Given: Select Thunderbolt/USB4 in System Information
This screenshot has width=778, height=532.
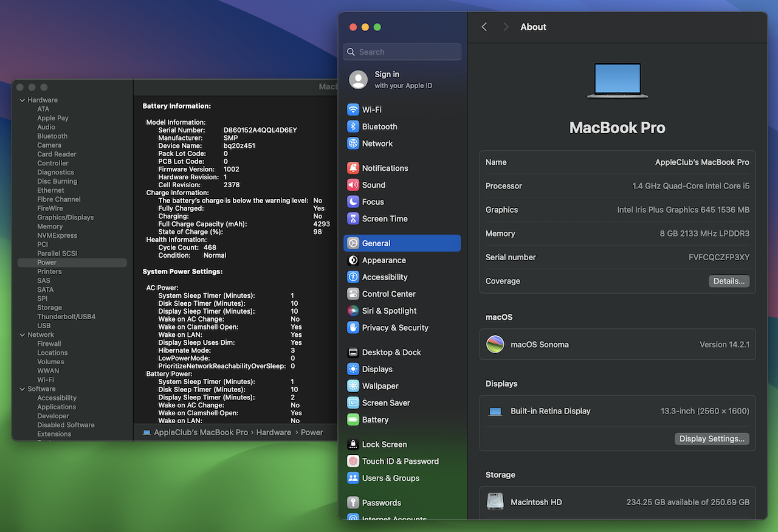Looking at the screenshot, I should pyautogui.click(x=66, y=317).
